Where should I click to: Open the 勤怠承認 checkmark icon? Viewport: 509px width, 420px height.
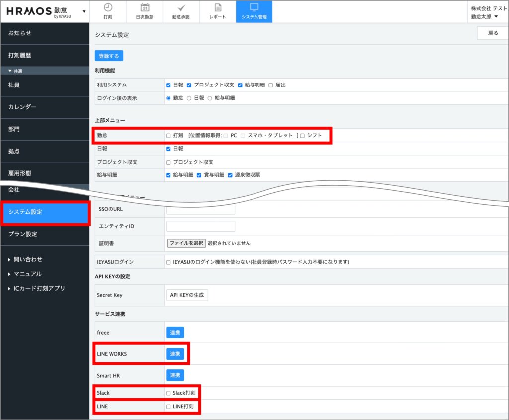181,8
